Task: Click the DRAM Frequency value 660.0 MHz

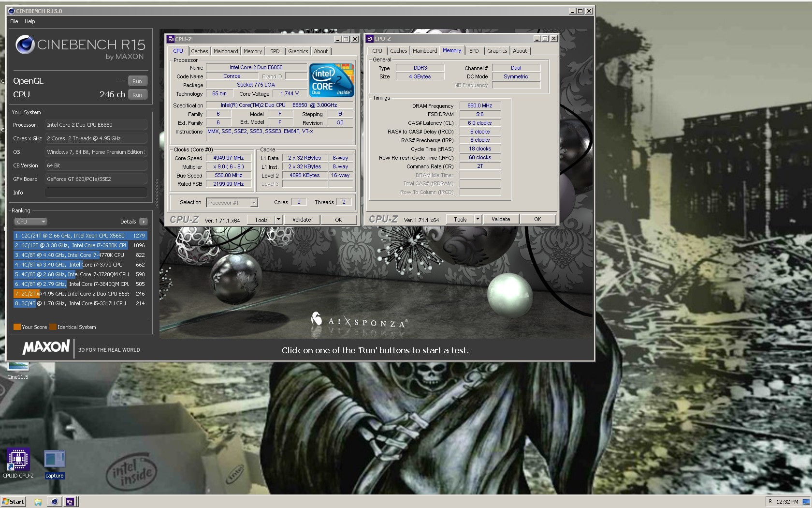Action: [x=480, y=105]
